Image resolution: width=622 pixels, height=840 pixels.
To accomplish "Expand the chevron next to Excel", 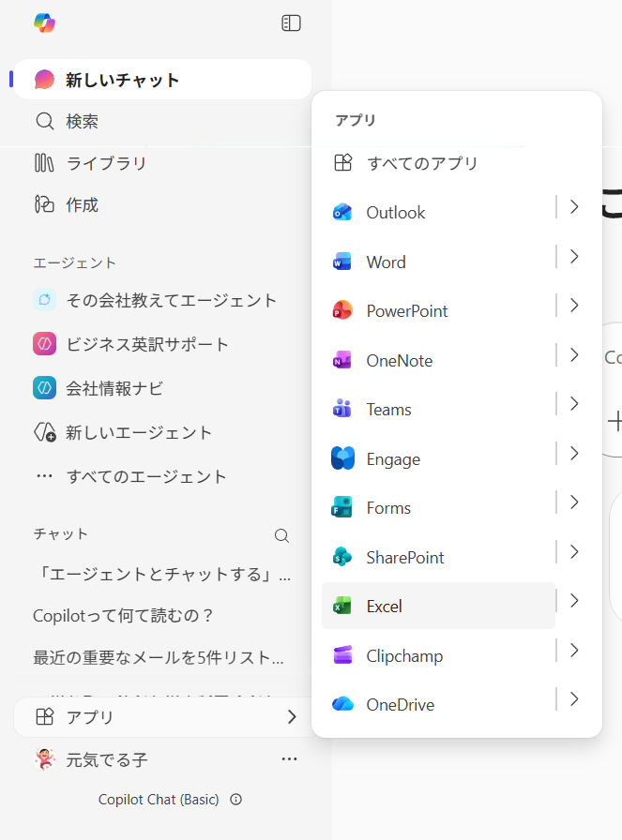I will click(574, 601).
